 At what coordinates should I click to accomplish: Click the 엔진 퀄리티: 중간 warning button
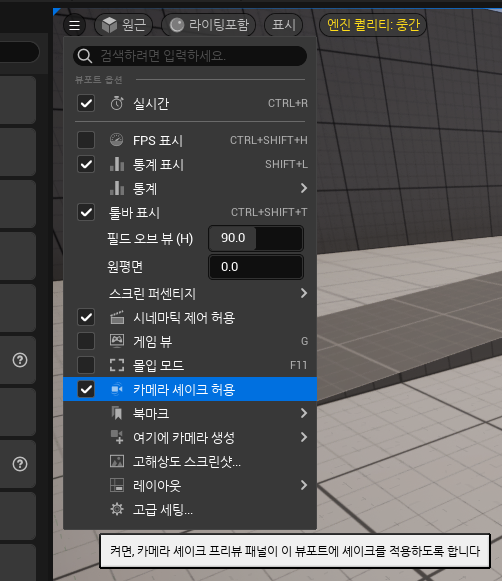pyautogui.click(x=373, y=25)
